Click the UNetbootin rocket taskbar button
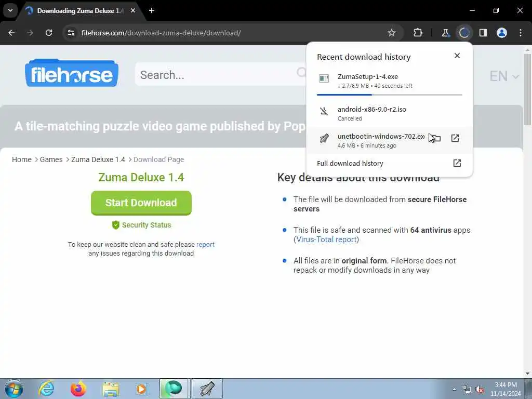This screenshot has height=399, width=532. pos(207,389)
